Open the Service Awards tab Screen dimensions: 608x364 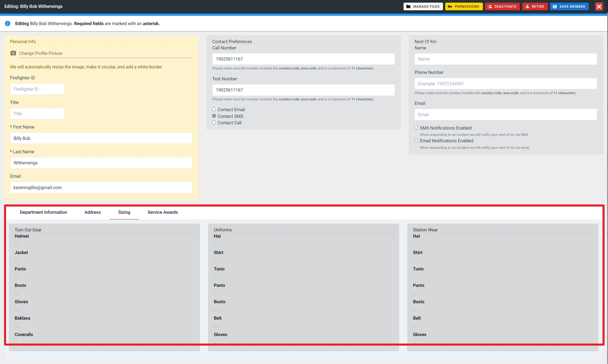pyautogui.click(x=163, y=212)
